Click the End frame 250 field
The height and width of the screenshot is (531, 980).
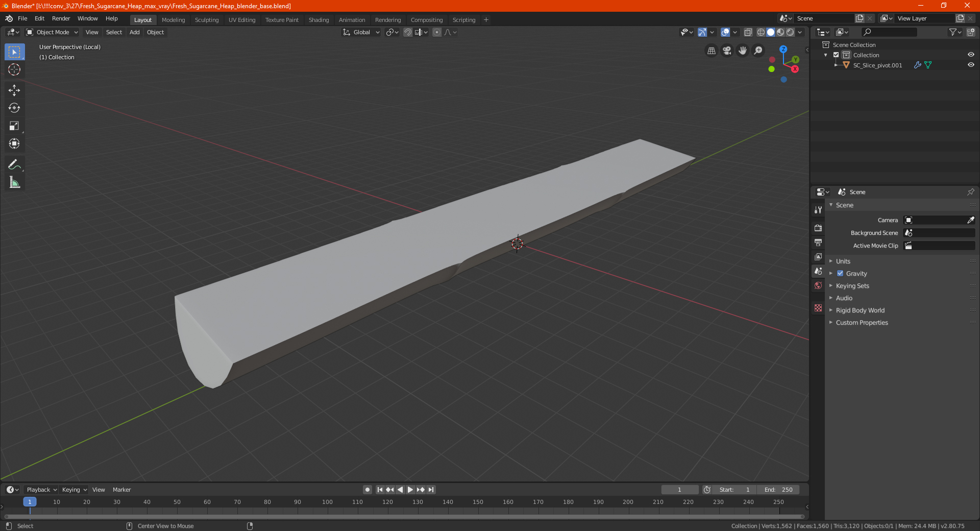coord(778,490)
